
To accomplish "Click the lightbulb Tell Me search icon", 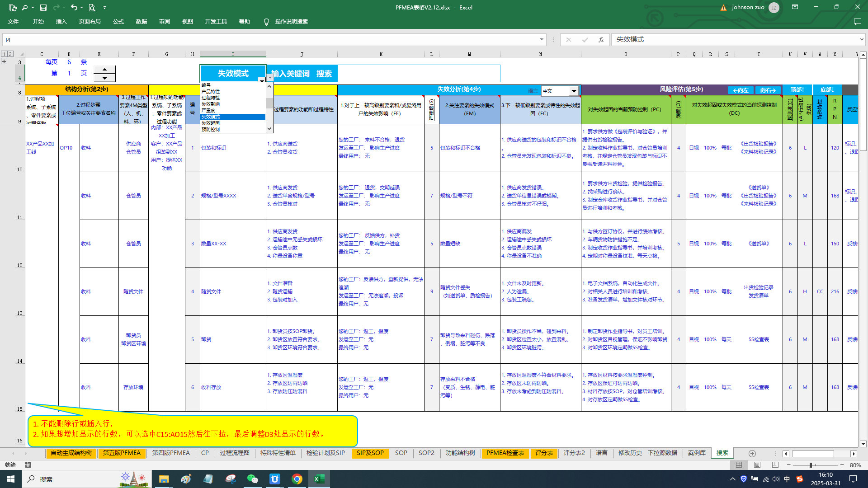I will click(x=266, y=22).
